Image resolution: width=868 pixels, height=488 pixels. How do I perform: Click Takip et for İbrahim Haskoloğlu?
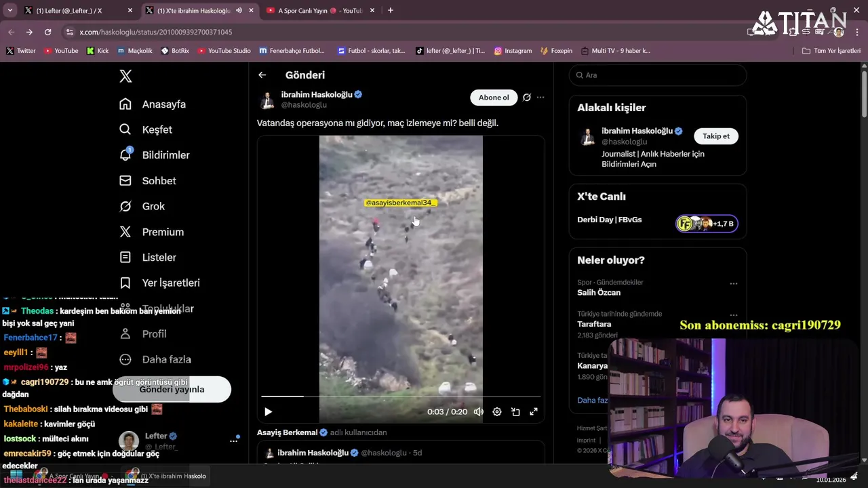pyautogui.click(x=716, y=136)
